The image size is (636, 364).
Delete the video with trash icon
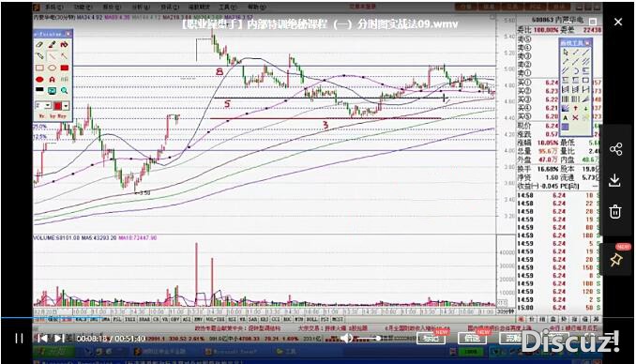[615, 211]
